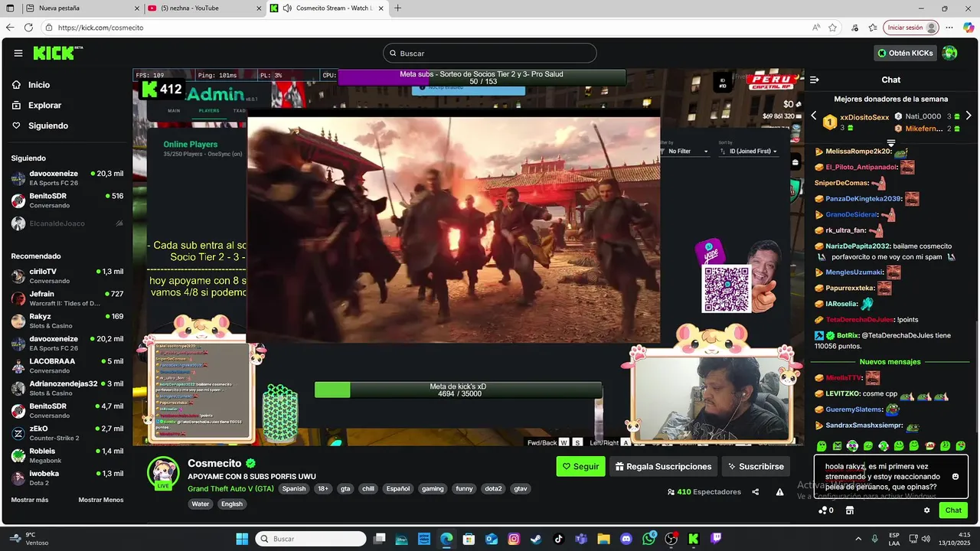Open iwobeka recommended channel

click(67, 478)
